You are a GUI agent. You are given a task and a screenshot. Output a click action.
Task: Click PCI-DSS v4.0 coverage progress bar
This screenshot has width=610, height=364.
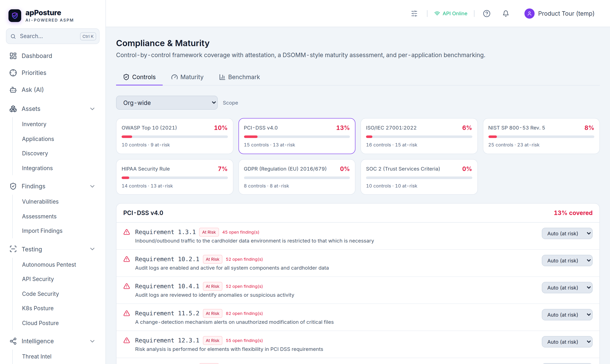[x=297, y=137]
